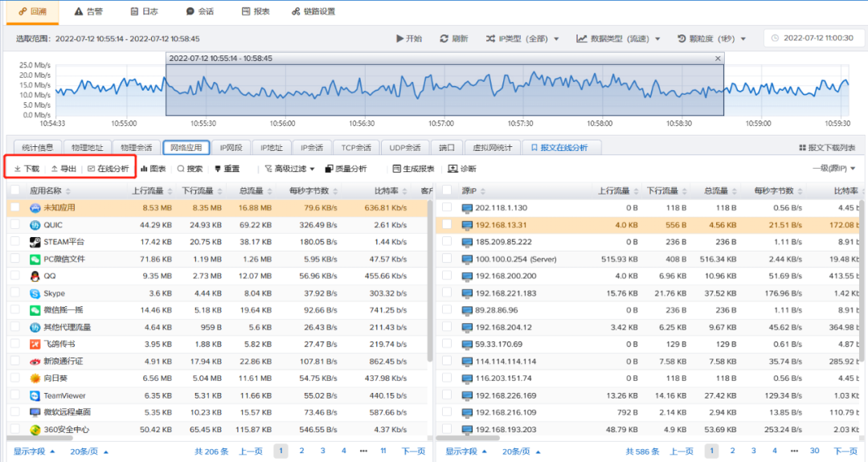Select the 统计信息 tab
The image size is (868, 462).
[x=38, y=148]
